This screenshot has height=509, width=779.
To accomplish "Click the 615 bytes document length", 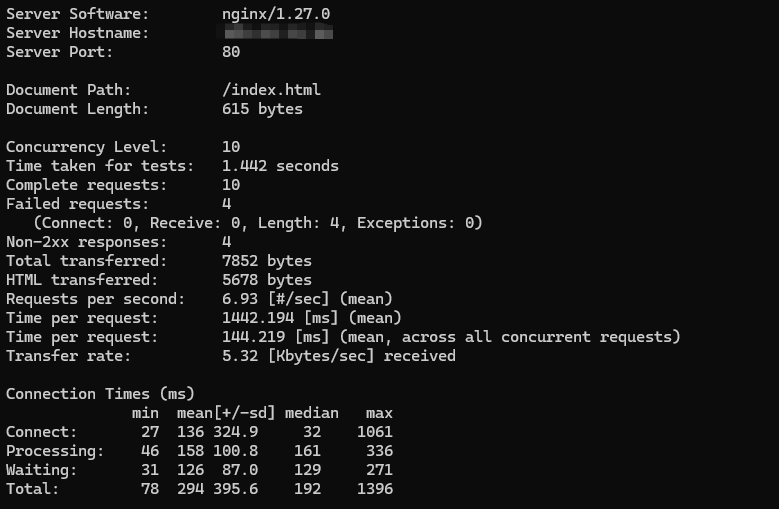I will (262, 109).
